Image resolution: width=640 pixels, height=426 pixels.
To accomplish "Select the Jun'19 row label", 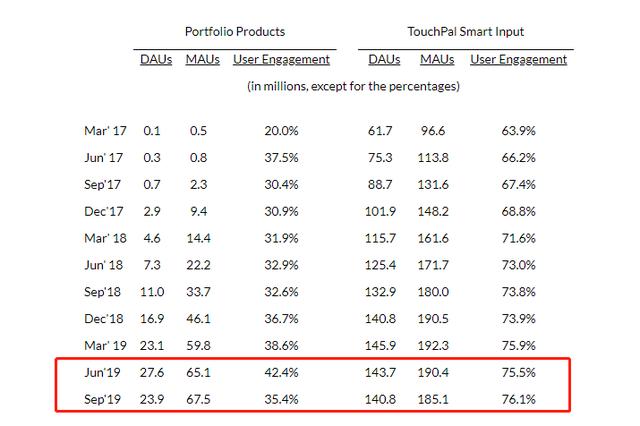I will 105,370.
